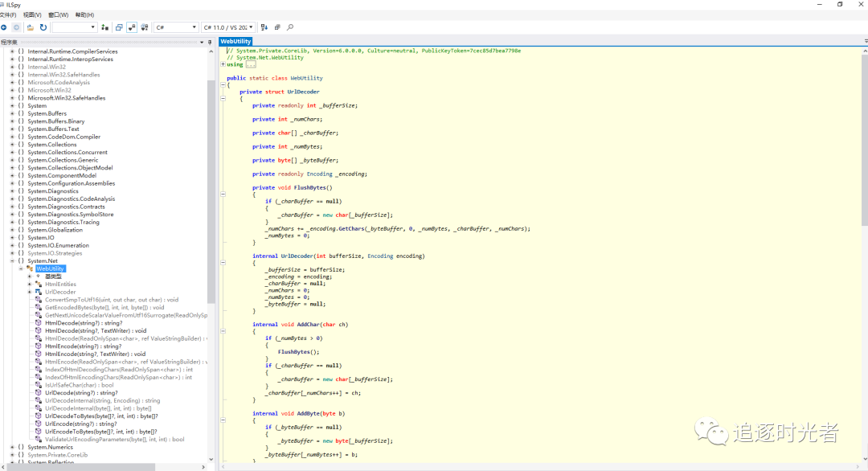Click the Reload assemblies refresh icon
Image resolution: width=868 pixels, height=471 pixels.
(43, 27)
